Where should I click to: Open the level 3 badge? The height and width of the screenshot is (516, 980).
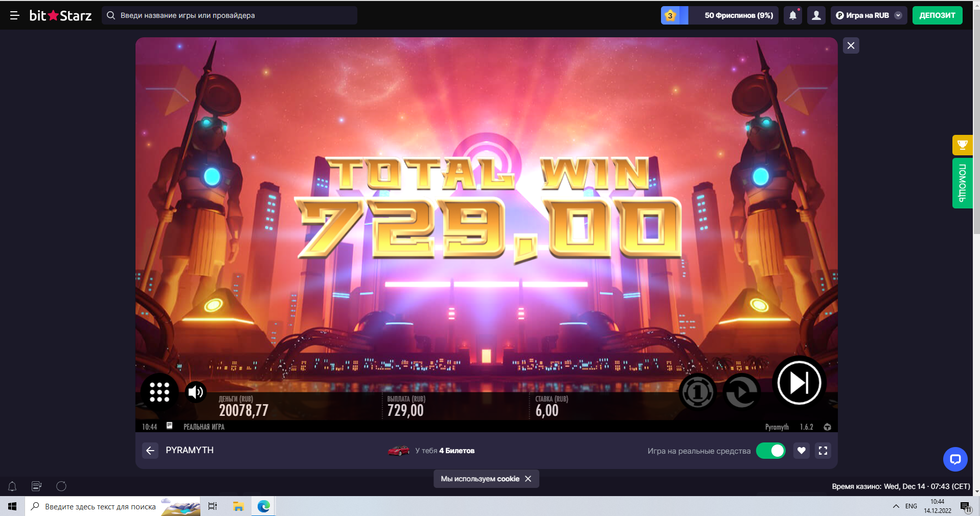(670, 15)
